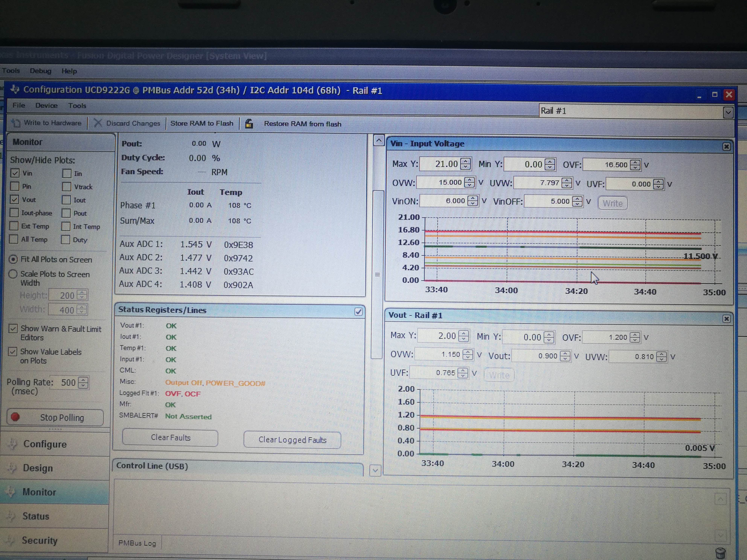Screen dimensions: 747x560
Task: Uncheck Show Warn & Fault Limit Editors
Action: click(x=13, y=328)
